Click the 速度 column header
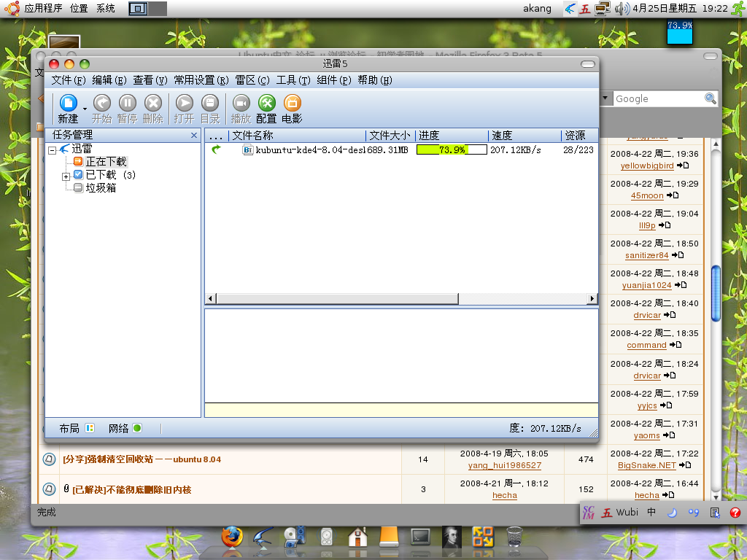 [x=525, y=136]
